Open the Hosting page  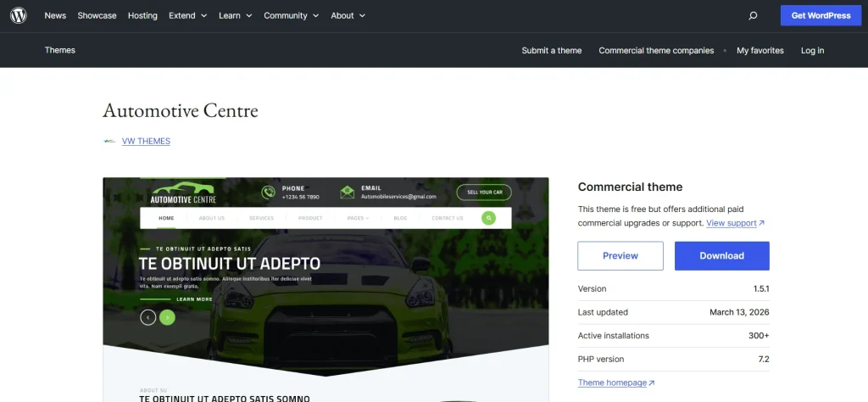[x=142, y=15]
